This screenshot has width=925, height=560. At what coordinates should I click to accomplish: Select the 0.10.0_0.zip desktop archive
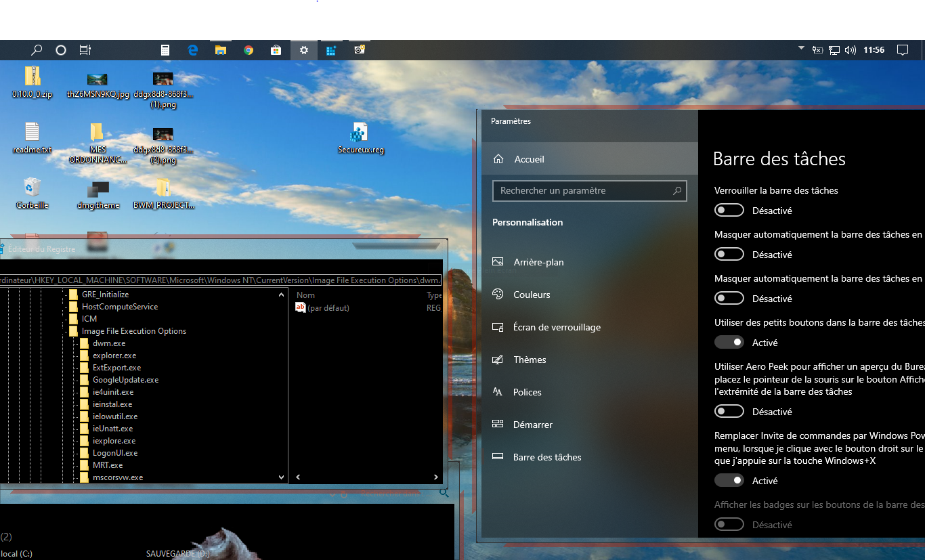(32, 83)
